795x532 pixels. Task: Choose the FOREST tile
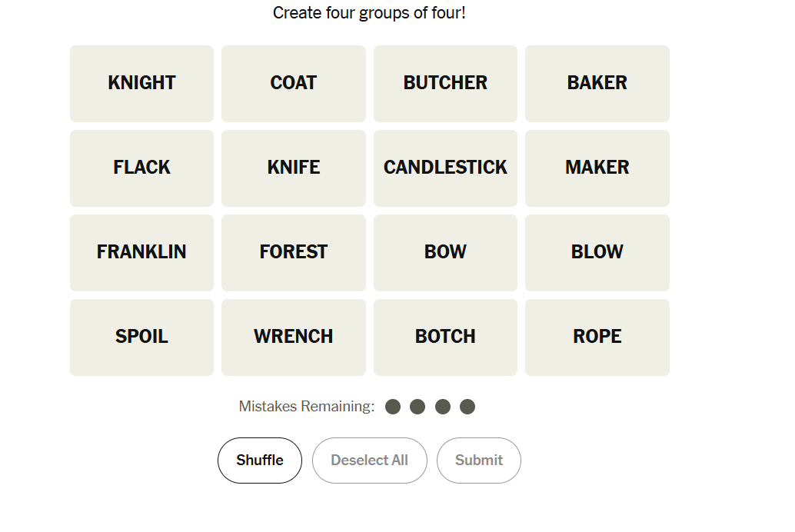tap(293, 252)
